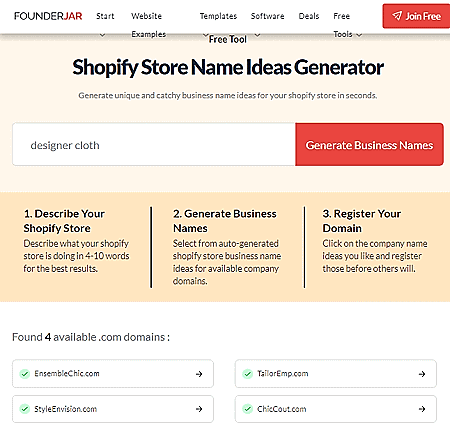Screen dimensions: 450x432
Task: Click the arrow icon on ChicCout.com row
Action: (422, 409)
